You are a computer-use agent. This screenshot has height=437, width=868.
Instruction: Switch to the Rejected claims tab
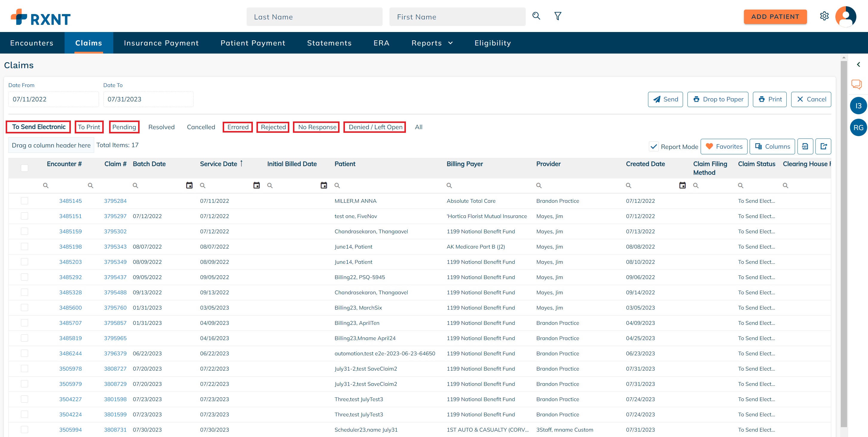[273, 127]
